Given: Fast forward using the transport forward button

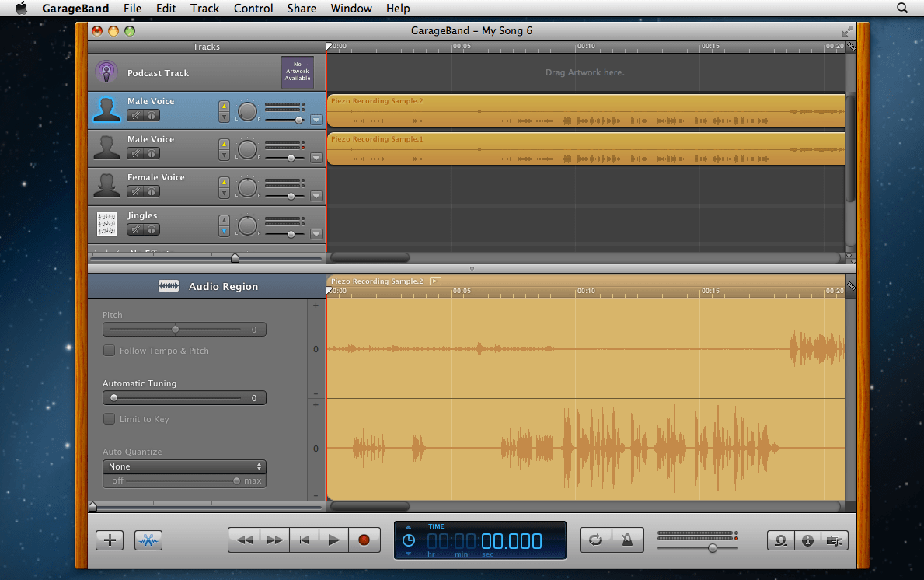Looking at the screenshot, I should [x=274, y=540].
